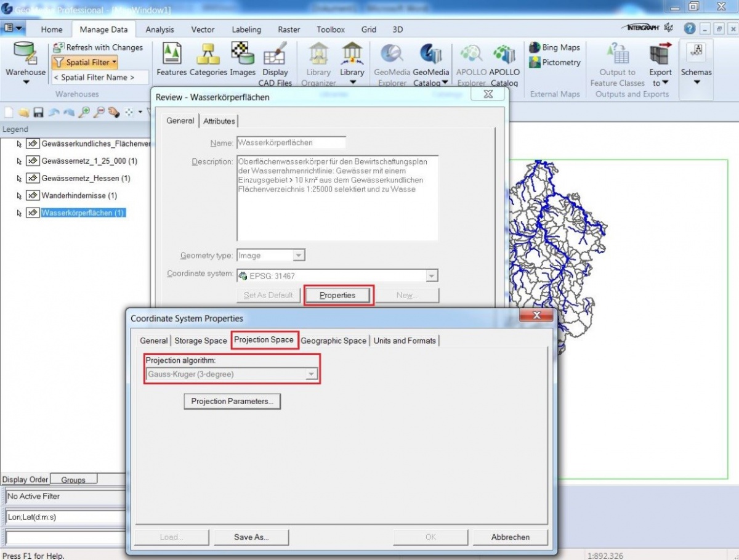Select the Categories ribbon icon
The image size is (739, 560).
click(x=208, y=59)
